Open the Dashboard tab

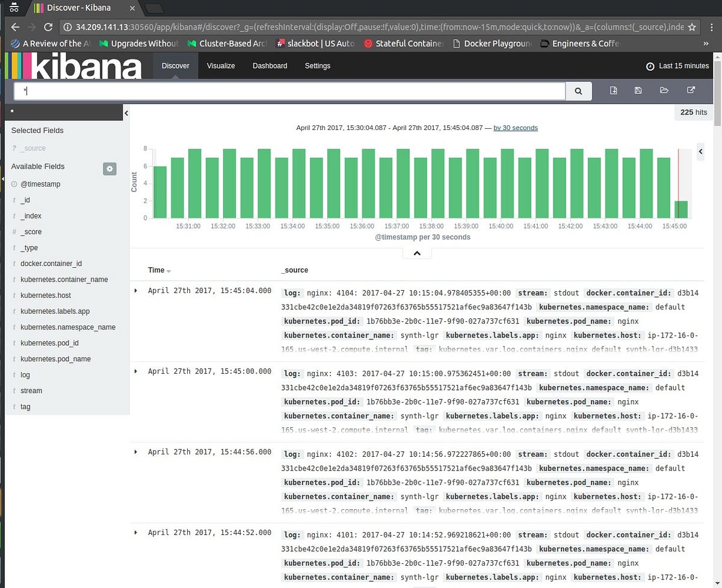(x=270, y=66)
